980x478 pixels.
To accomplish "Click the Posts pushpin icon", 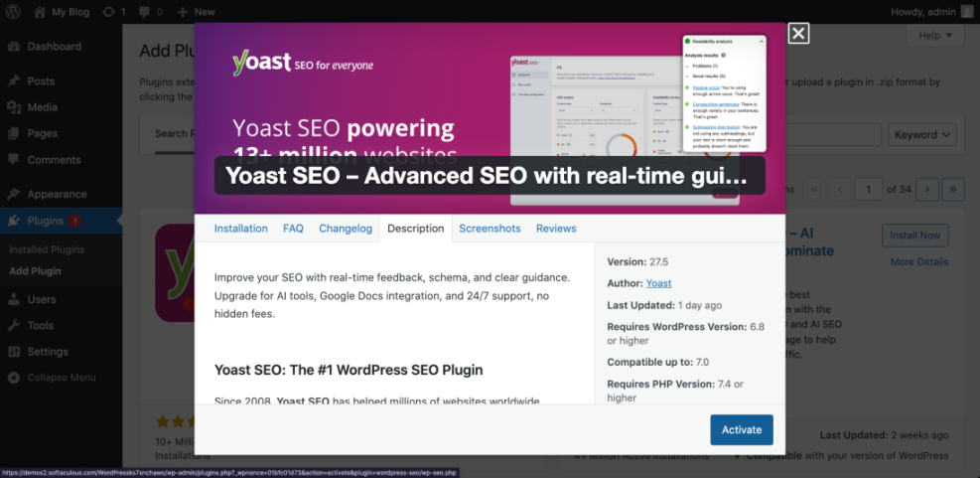I will tap(14, 81).
